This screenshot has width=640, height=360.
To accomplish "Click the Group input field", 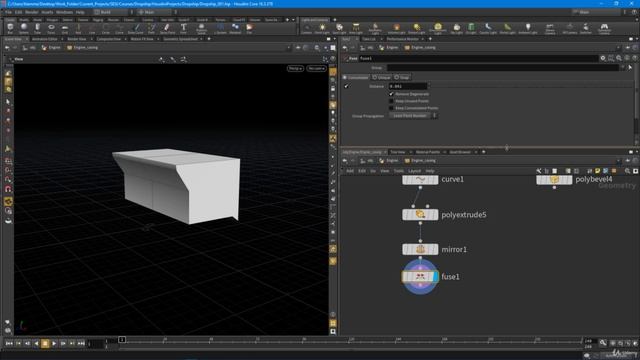I will tap(503, 68).
